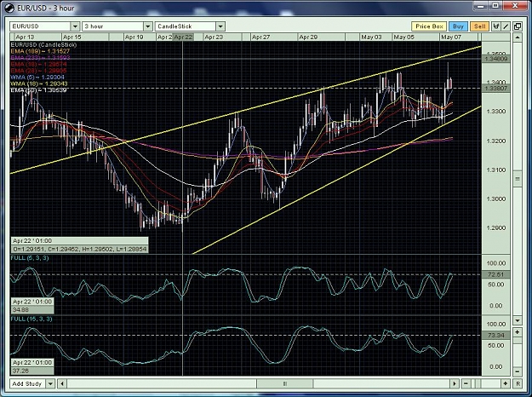Click the Apr 23 date header

coord(214,37)
